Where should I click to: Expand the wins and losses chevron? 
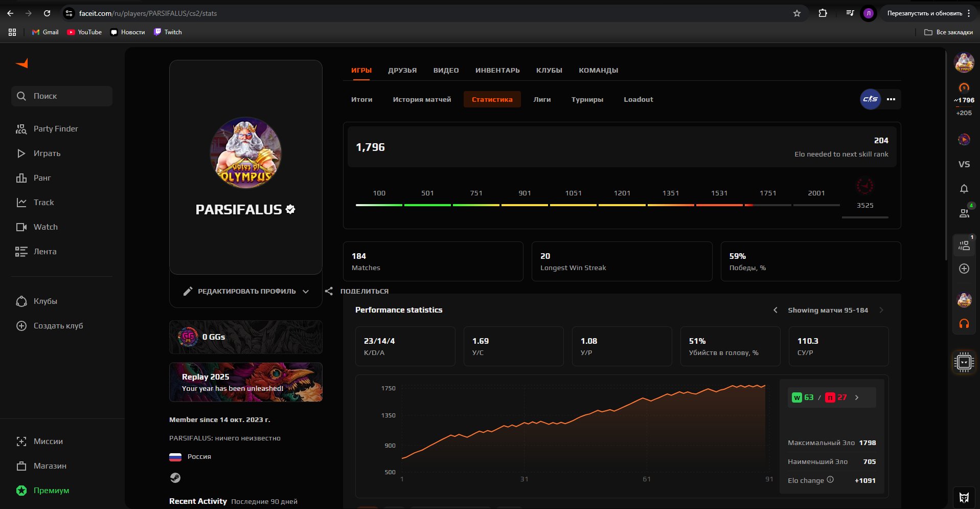tap(857, 397)
